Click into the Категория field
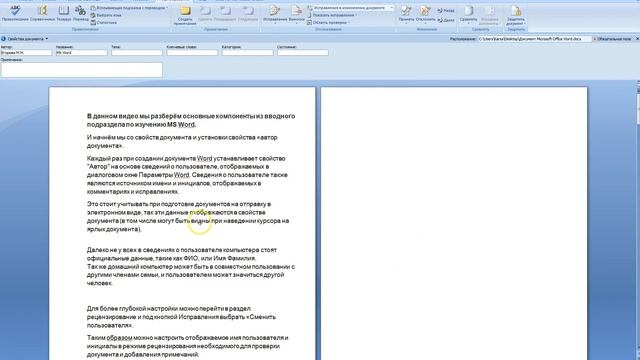Screen dimensions: 640x360 pos(247,53)
